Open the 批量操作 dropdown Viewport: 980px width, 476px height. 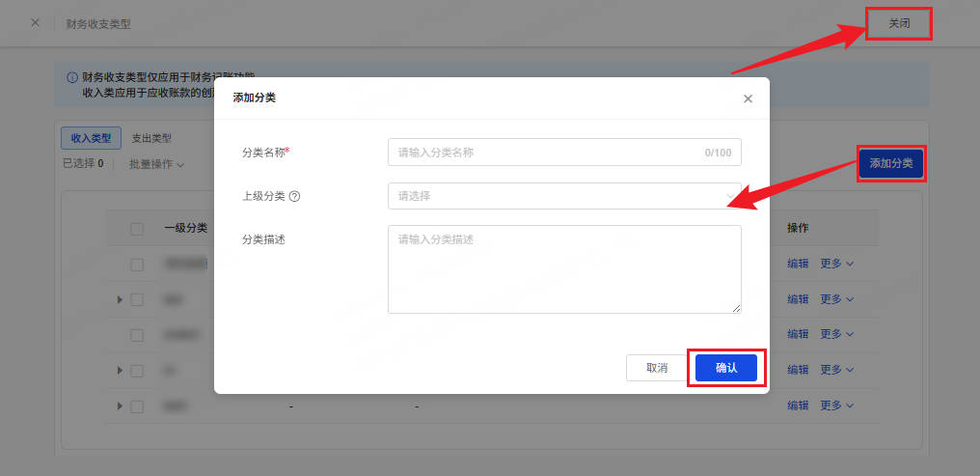click(156, 164)
